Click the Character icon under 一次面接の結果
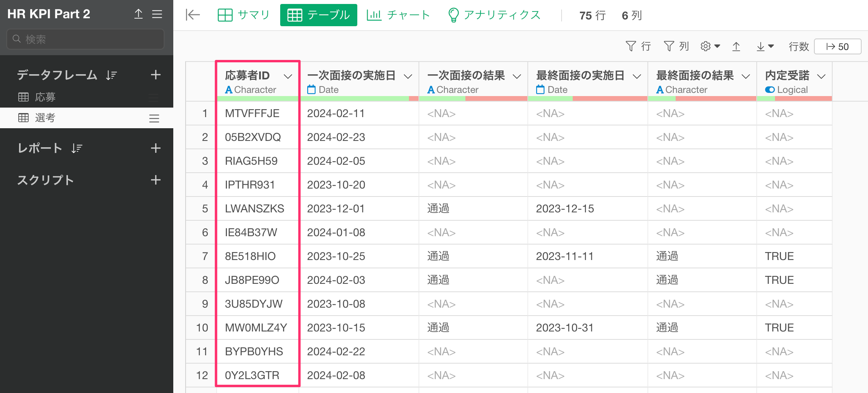This screenshot has height=393, width=868. 431,90
